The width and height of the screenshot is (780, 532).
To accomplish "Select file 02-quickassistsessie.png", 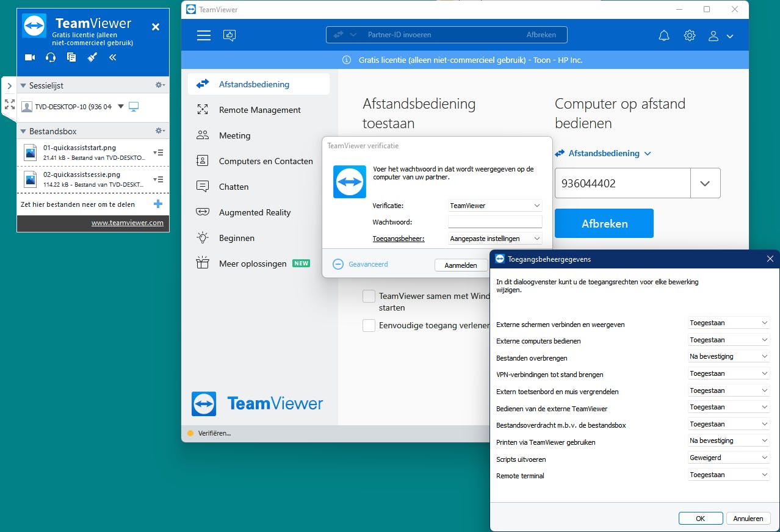I will pyautogui.click(x=85, y=179).
